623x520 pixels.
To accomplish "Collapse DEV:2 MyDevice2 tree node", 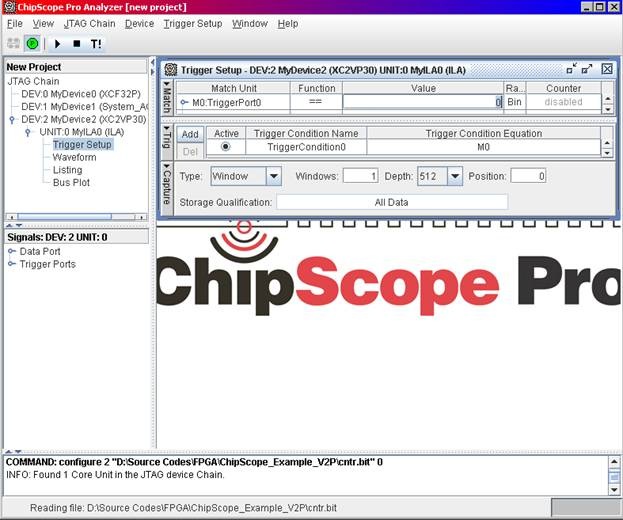I will (12, 120).
